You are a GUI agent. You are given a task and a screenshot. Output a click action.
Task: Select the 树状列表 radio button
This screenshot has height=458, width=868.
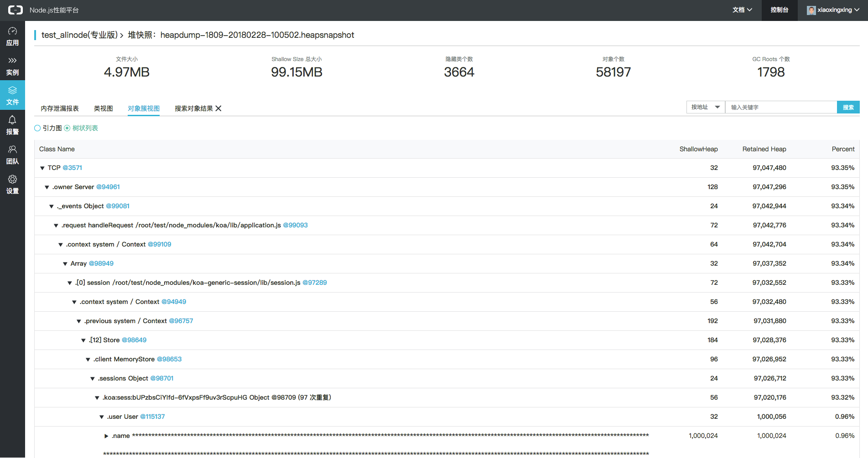tap(67, 129)
